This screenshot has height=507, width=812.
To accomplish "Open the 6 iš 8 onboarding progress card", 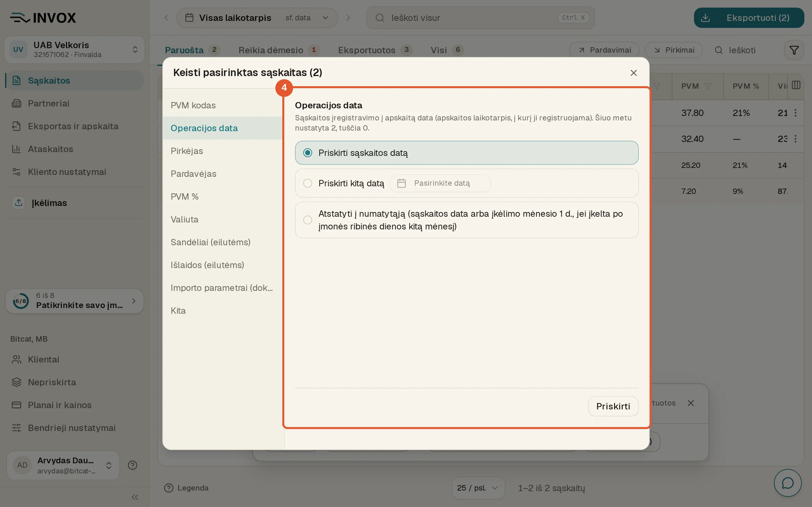I will [75, 301].
